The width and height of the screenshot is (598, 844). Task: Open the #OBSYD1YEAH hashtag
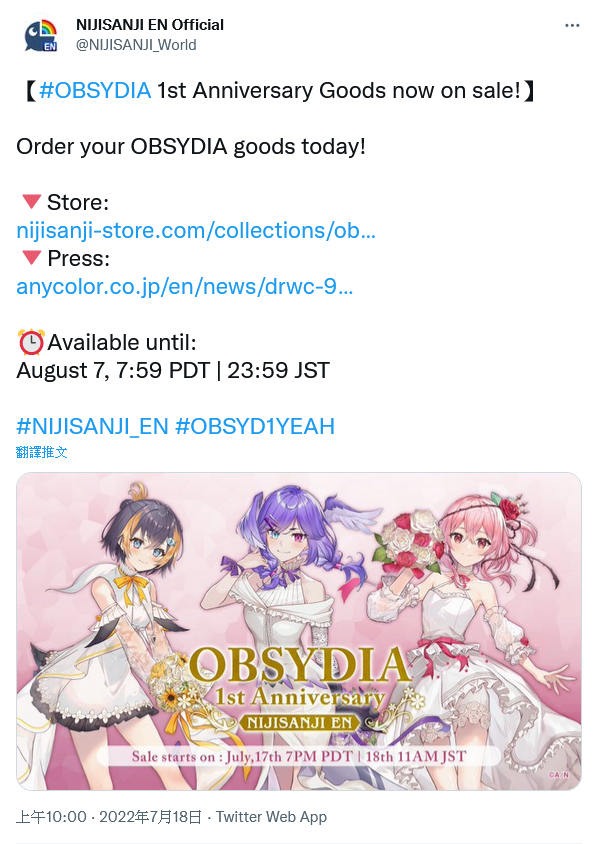coord(255,426)
